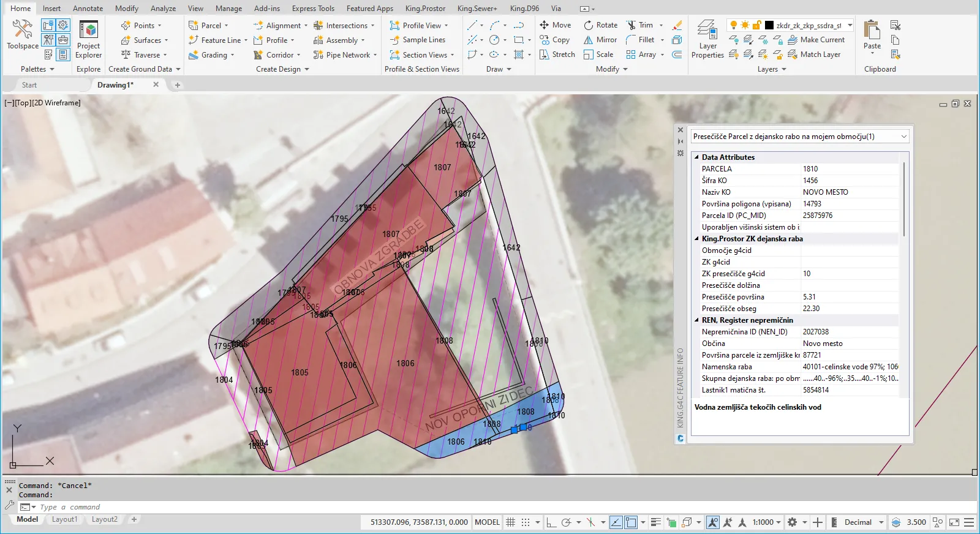Click the Make Current button
The height and width of the screenshot is (534, 980).
[x=816, y=40]
